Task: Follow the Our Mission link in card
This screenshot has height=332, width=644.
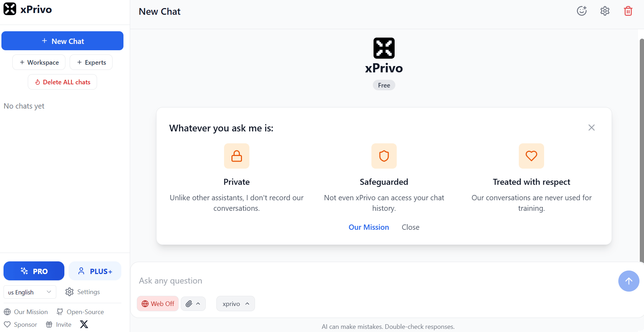Action: [x=369, y=227]
